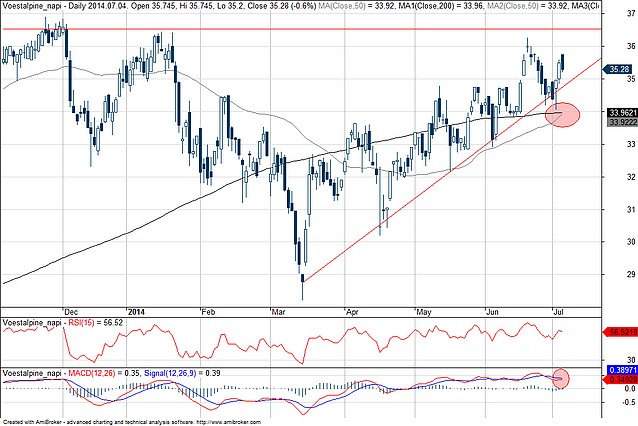Click the 0.38971 signal value label
Screen dimensions: 638x426
(623, 370)
